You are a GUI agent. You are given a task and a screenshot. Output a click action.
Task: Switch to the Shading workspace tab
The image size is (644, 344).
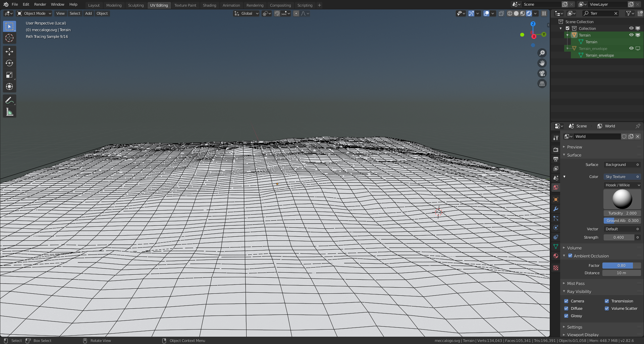209,5
